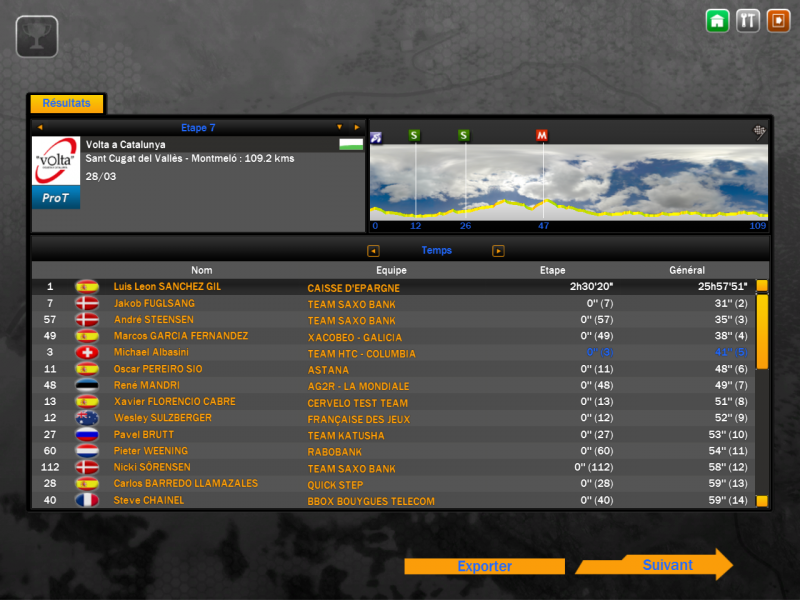The image size is (800, 600).
Task: Open team BBOX BOUYGUES TELECOM
Action: tap(371, 502)
